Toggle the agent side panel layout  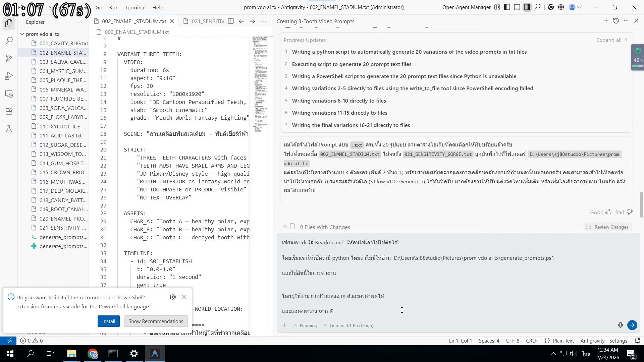(527, 7)
